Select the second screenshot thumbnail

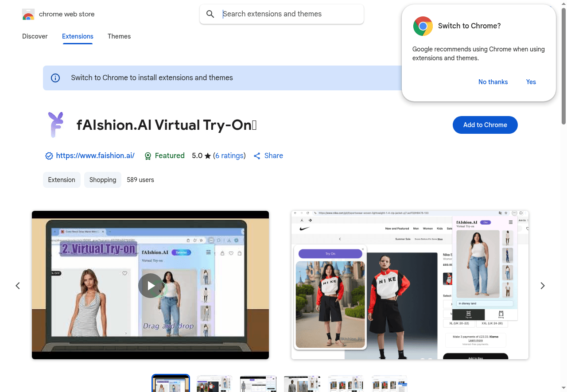[214, 384]
